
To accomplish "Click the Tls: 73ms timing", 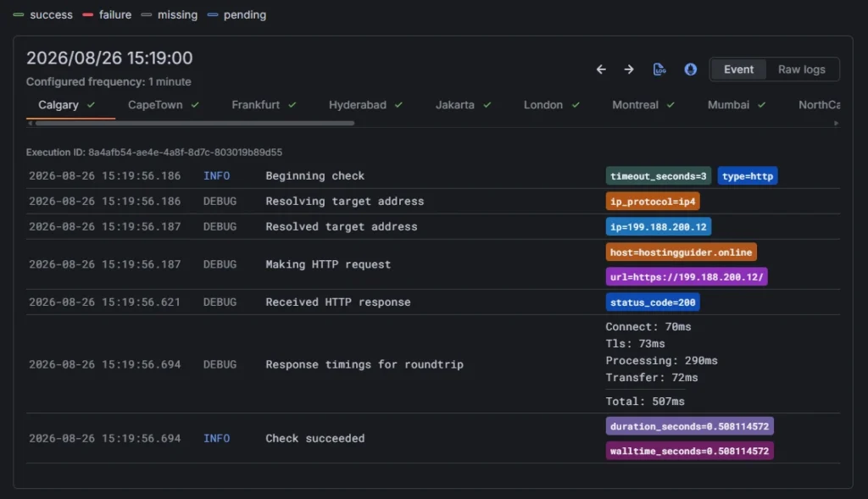I will tap(635, 344).
